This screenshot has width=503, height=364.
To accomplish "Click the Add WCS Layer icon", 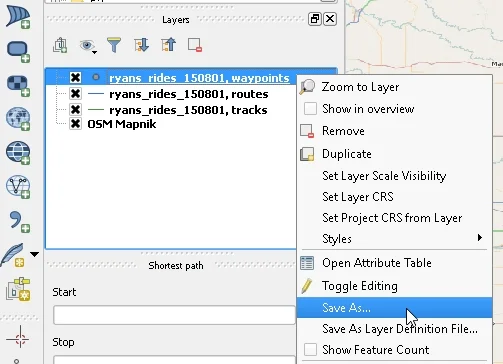I will tap(18, 153).
